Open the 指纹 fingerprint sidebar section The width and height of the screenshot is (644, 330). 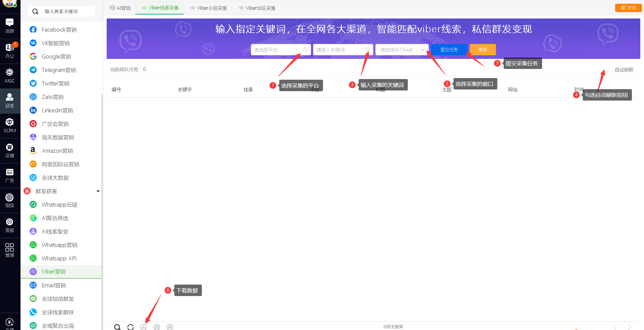tap(10, 200)
